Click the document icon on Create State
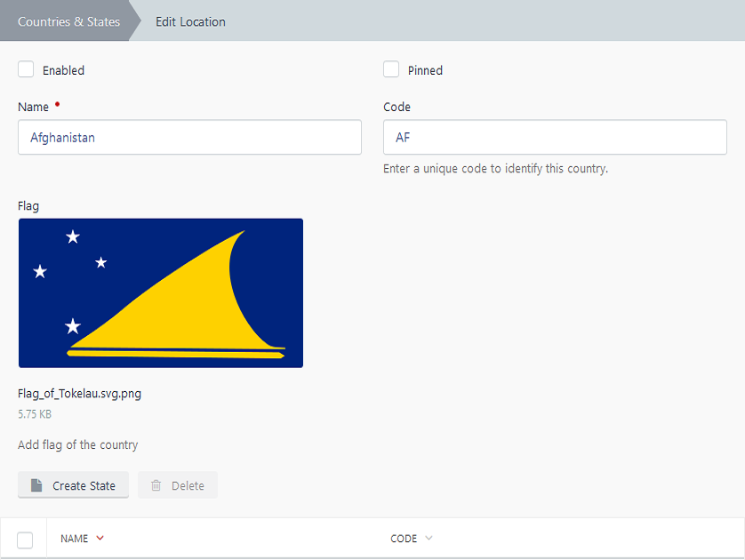The height and width of the screenshot is (560, 745). pos(36,485)
